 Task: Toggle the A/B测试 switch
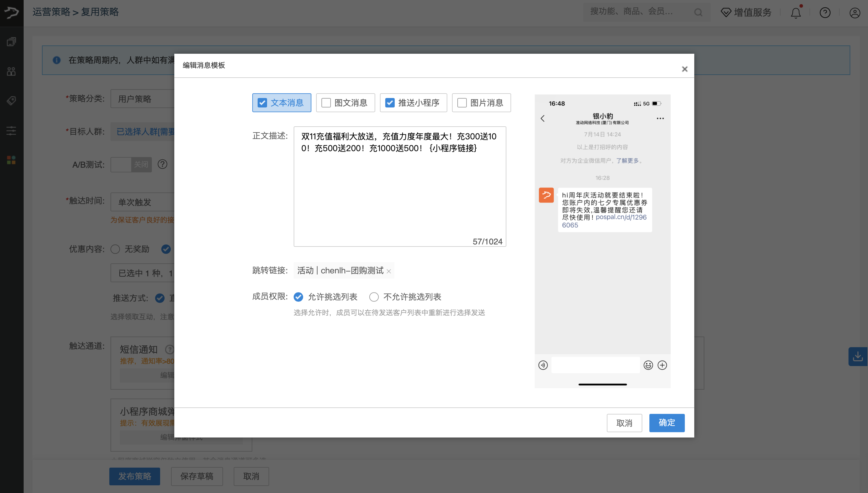pyautogui.click(x=131, y=164)
